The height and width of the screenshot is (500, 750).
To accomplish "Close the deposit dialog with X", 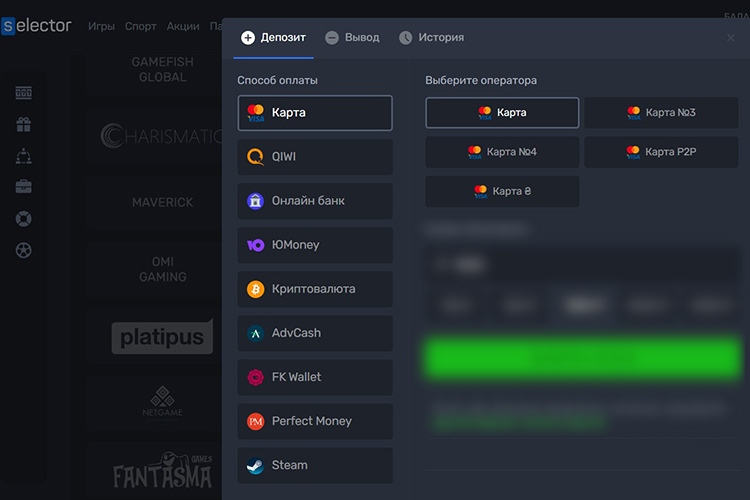I will (x=731, y=38).
